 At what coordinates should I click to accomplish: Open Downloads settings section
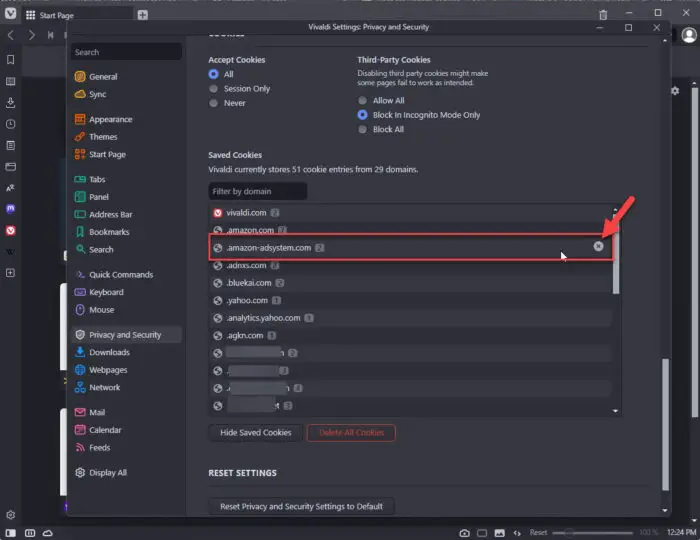click(x=126, y=352)
